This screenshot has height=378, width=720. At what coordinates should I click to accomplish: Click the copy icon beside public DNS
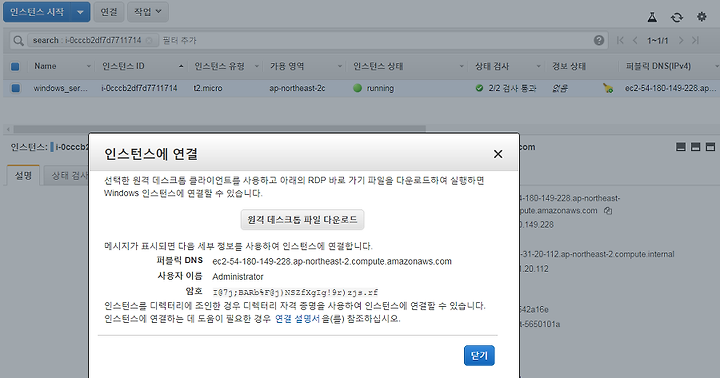[608, 211]
